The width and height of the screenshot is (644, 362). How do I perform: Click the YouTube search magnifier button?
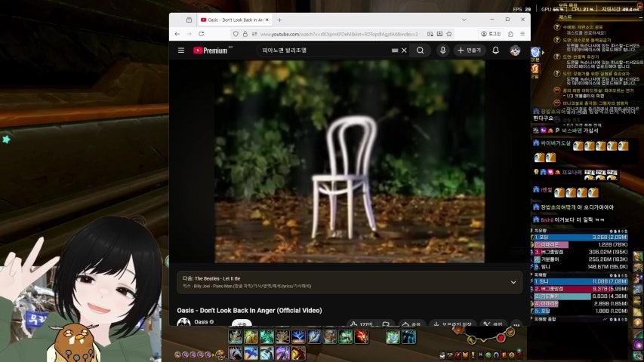[x=421, y=51]
